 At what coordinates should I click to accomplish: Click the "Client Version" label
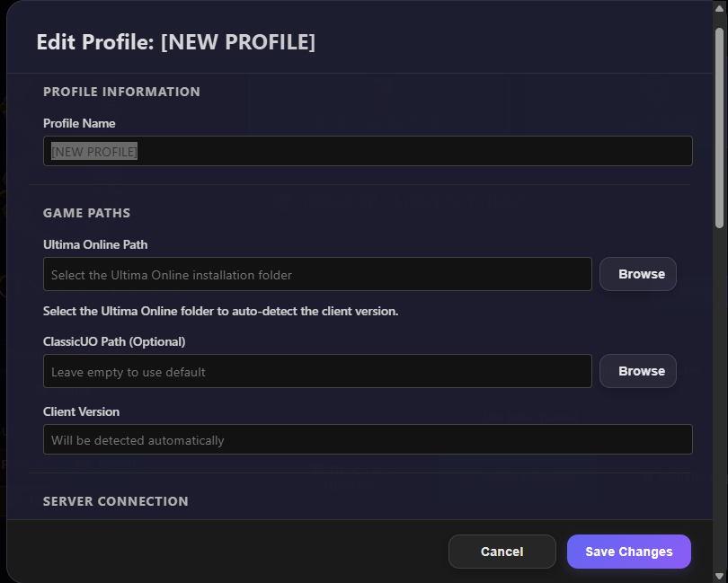[x=81, y=411]
